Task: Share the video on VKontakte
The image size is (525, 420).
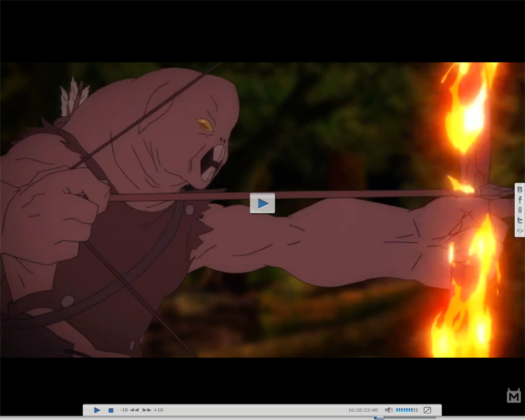Action: [x=520, y=190]
